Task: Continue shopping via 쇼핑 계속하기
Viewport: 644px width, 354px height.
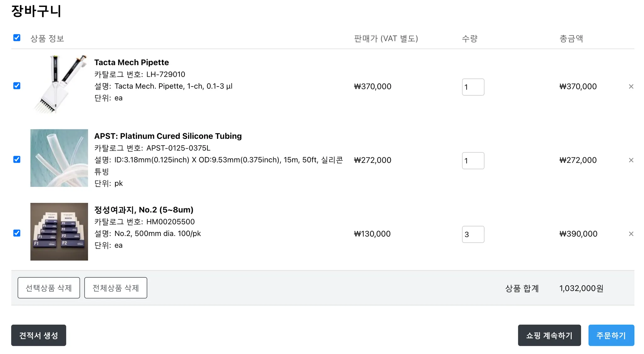Action: [x=549, y=335]
